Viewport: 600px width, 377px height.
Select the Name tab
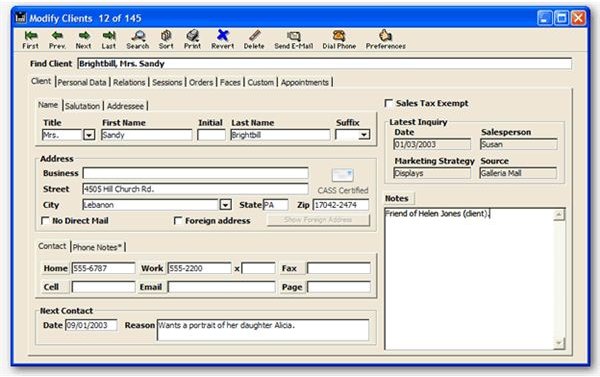coord(48,105)
